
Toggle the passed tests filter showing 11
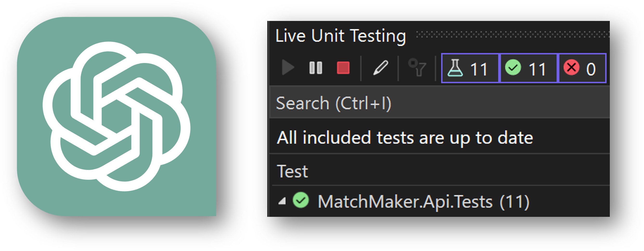(x=528, y=68)
